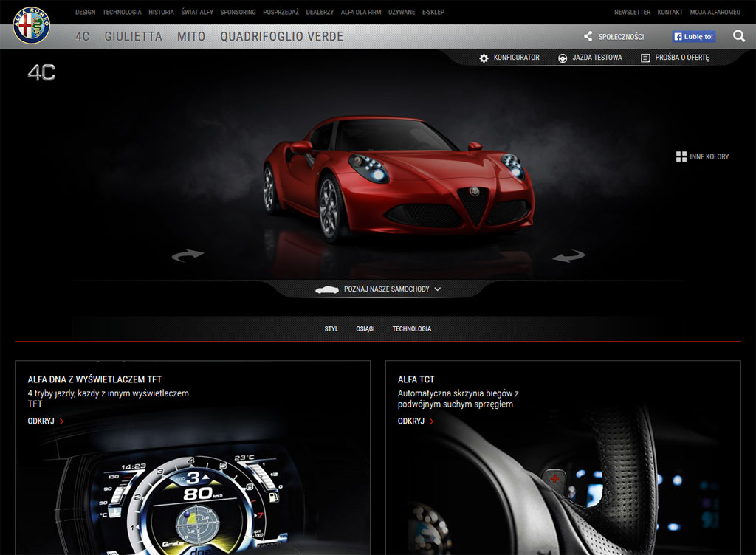Click Jazda testowa link

point(597,58)
